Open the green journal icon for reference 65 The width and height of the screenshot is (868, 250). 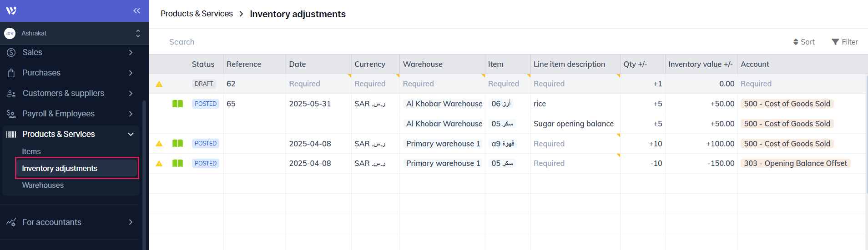tap(177, 104)
